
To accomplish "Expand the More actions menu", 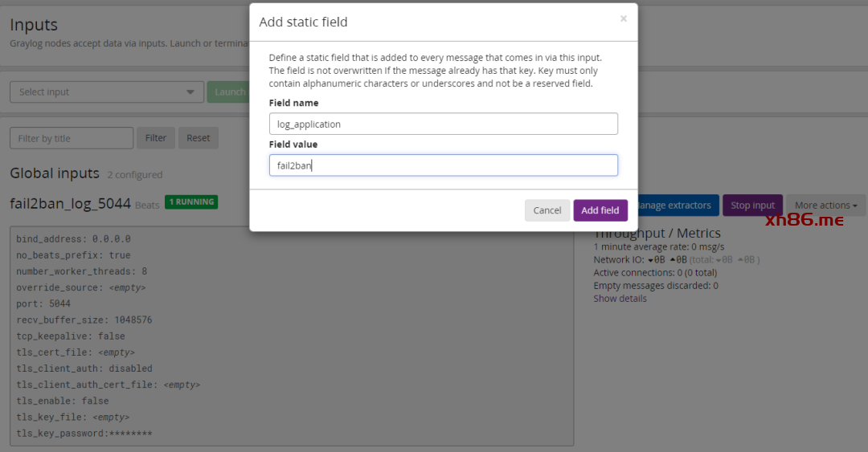I will 825,206.
